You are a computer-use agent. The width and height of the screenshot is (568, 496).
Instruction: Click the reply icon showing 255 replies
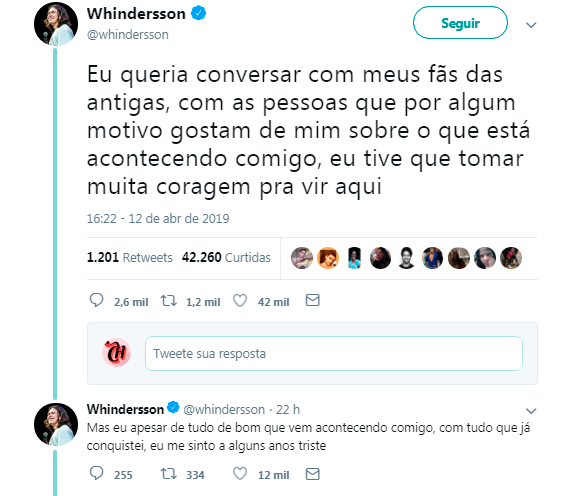tap(96, 474)
